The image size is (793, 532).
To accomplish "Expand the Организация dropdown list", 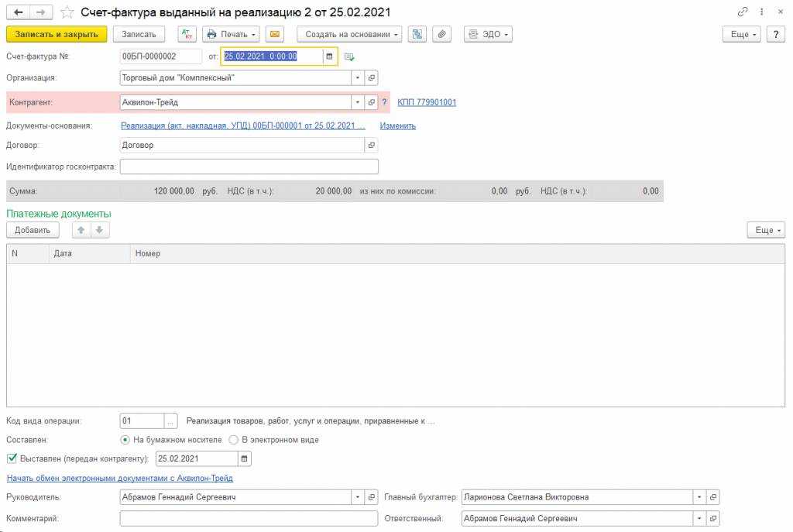I will 357,78.
